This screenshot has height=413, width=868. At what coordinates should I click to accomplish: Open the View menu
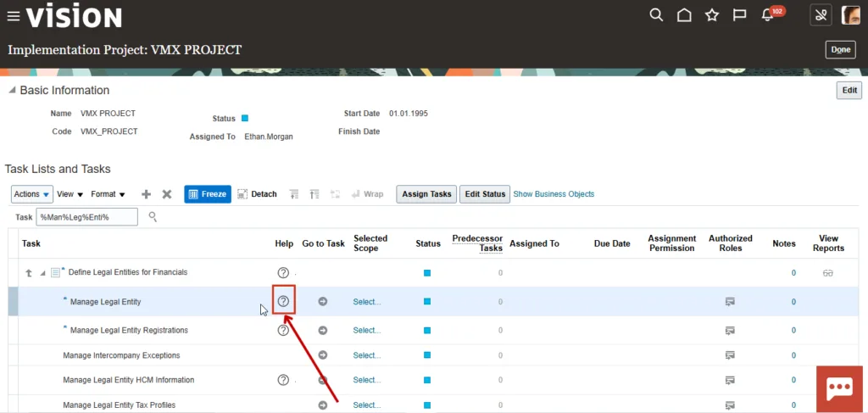[x=70, y=194]
